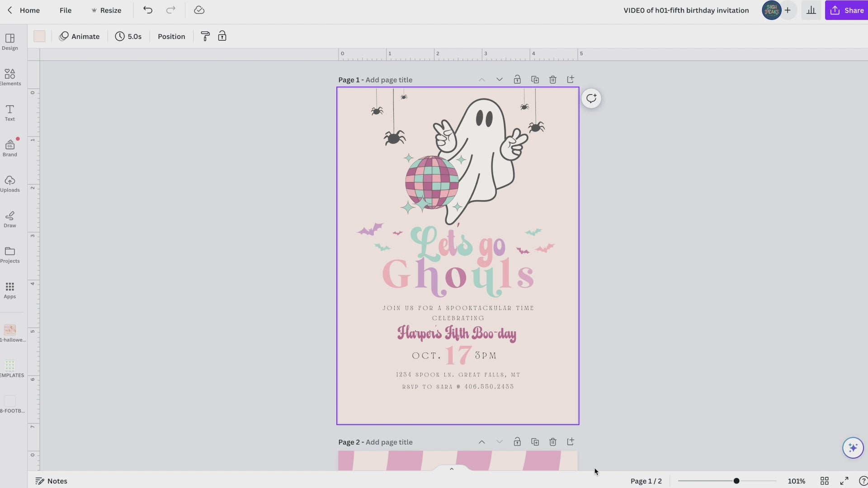Duplicate Page 1 using its duplicate icon

pos(535,80)
